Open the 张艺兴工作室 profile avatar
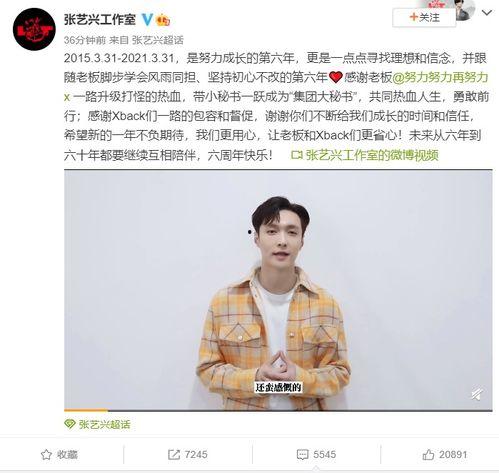 click(x=34, y=29)
